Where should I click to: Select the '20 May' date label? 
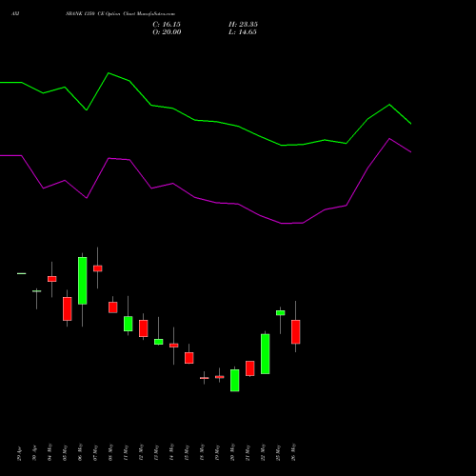(232, 452)
